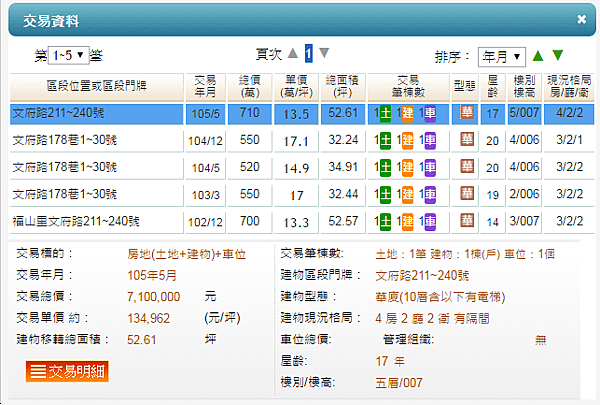Click total price cell 700
600x405 pixels.
tap(250, 221)
